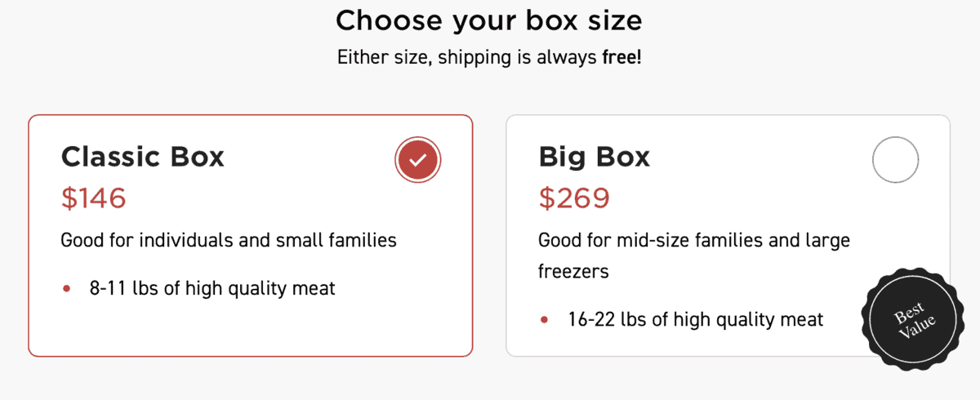Click the $146 price
Screen dimensions: 980x400
94,198
